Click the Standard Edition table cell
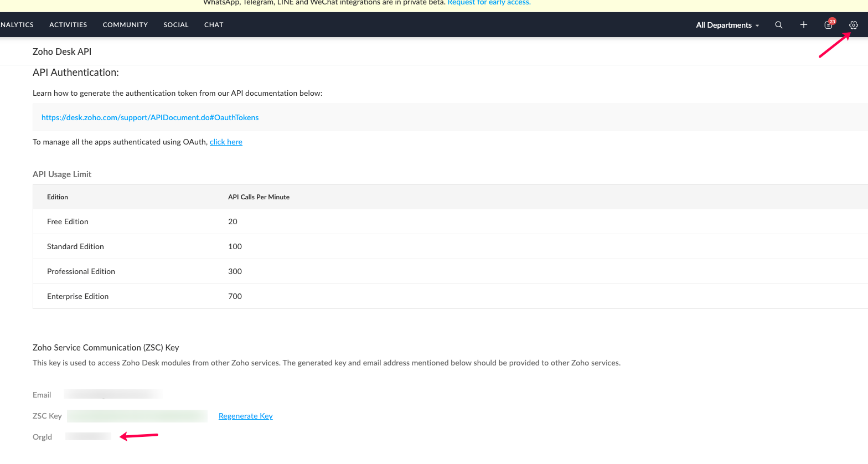 [75, 246]
